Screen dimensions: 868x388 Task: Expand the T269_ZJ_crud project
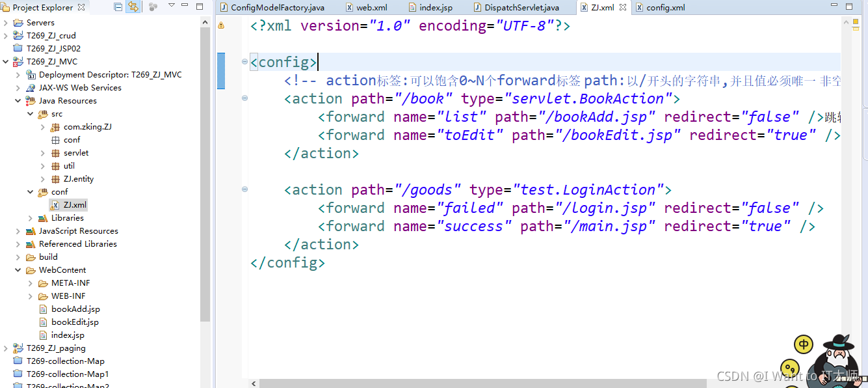point(6,36)
